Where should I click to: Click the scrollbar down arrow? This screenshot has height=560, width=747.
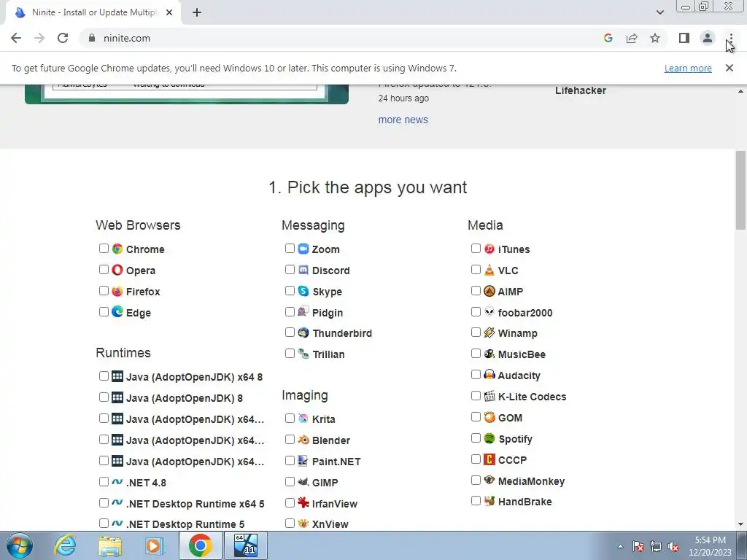coord(740,524)
